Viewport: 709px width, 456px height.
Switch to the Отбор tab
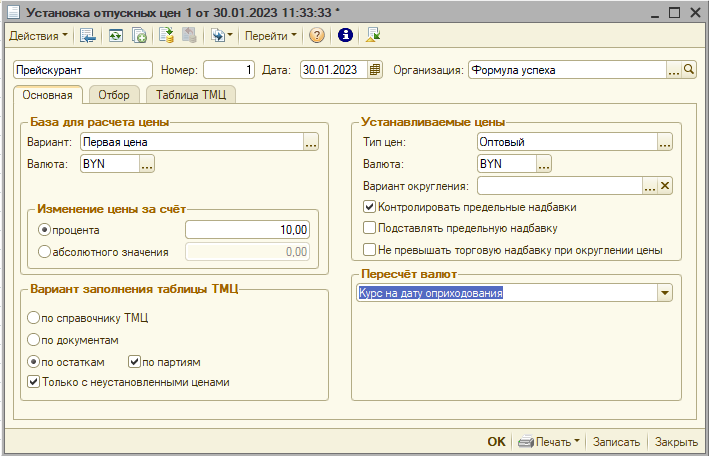[114, 95]
